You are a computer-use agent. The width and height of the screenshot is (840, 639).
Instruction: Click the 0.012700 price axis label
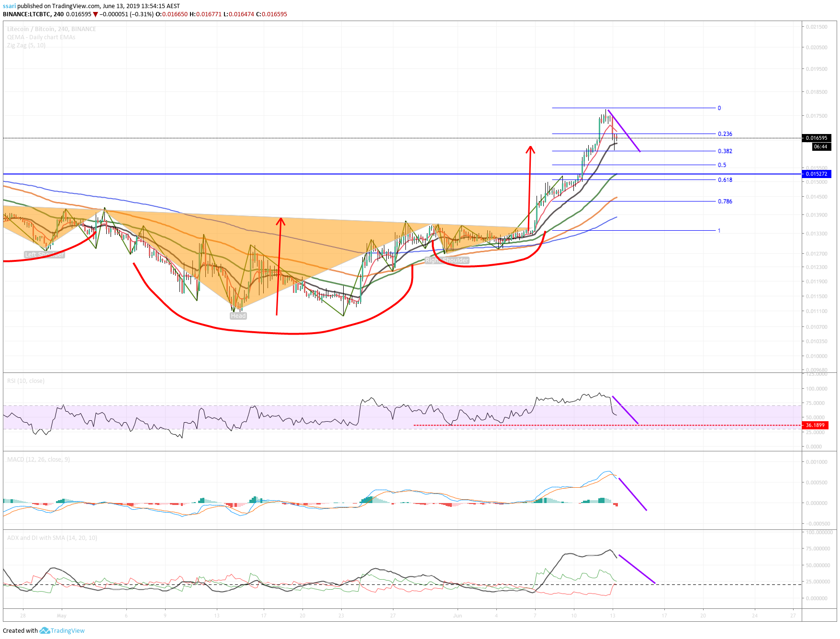click(x=817, y=254)
